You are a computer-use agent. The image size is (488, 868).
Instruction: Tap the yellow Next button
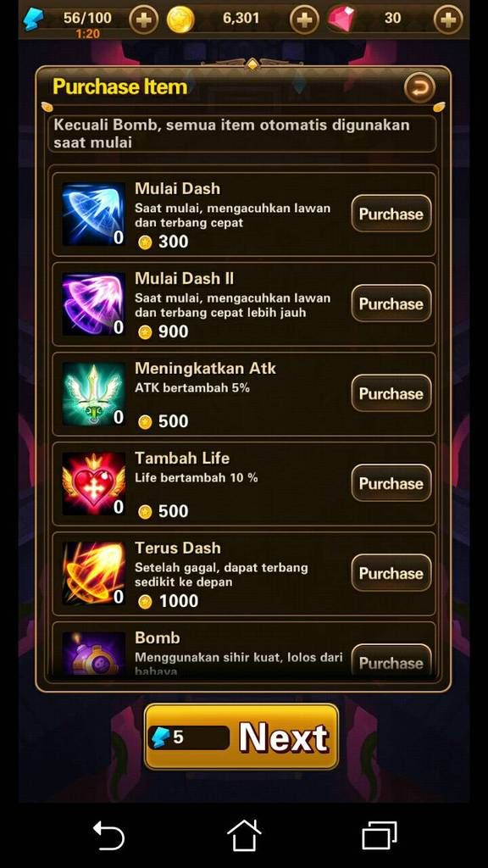(241, 737)
